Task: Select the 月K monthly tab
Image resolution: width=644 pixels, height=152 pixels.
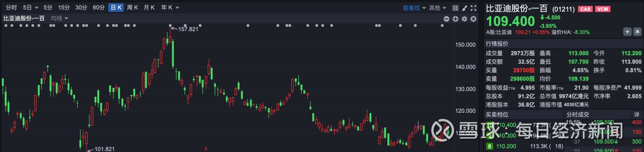Action: click(x=149, y=7)
